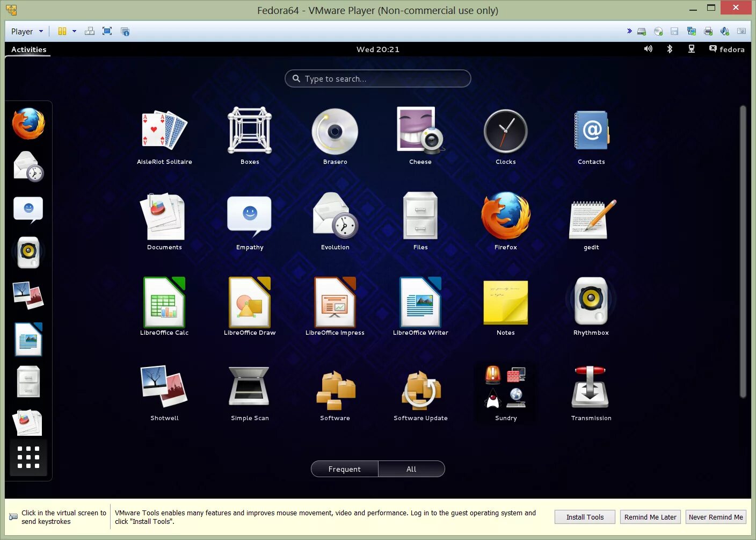
Task: Click the Install Tools button
Action: (x=585, y=517)
